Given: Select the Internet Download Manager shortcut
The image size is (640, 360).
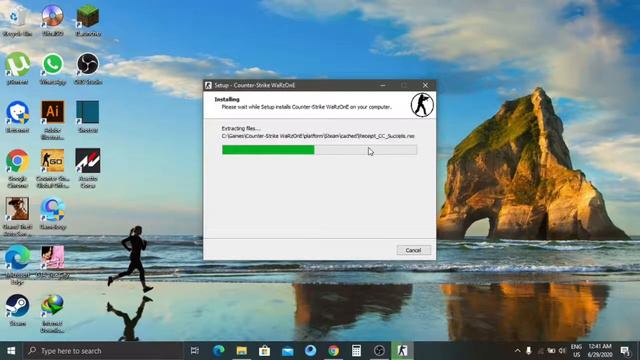Looking at the screenshot, I should 53,313.
